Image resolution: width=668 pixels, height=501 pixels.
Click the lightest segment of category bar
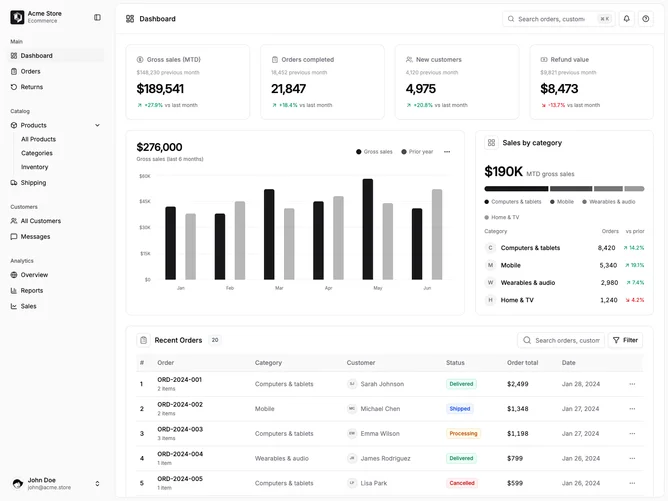point(634,189)
